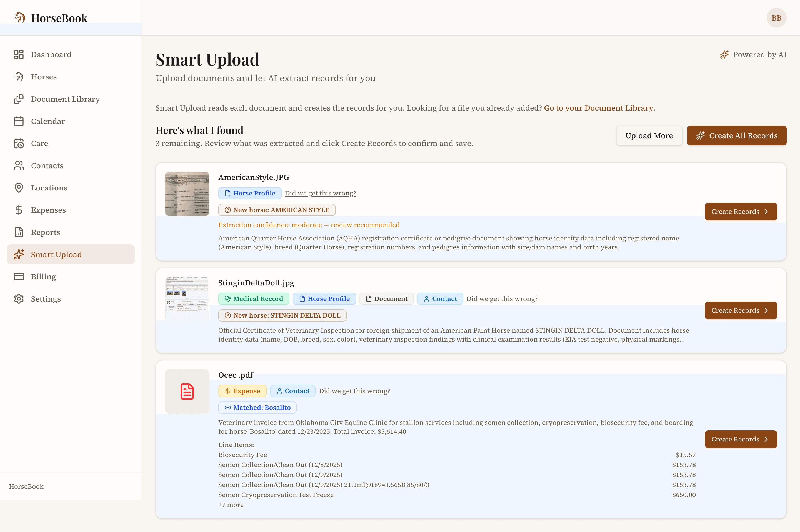Open Document Library icon in sidebar
This screenshot has height=532, width=800.
[19, 99]
